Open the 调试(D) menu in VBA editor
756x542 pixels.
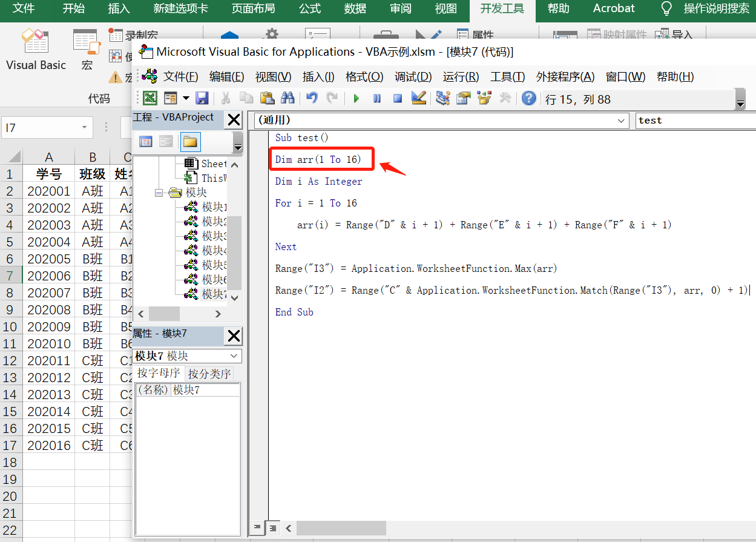(x=413, y=77)
